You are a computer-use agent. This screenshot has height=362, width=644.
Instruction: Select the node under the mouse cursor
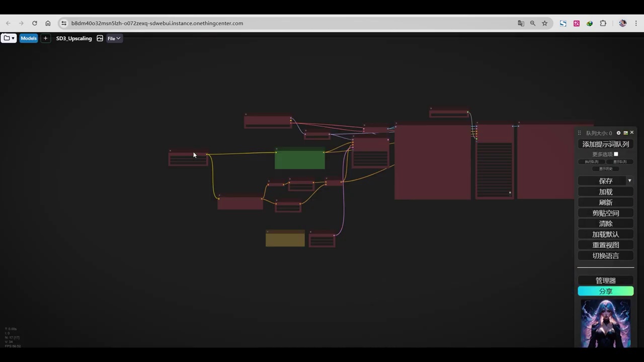coord(188,158)
